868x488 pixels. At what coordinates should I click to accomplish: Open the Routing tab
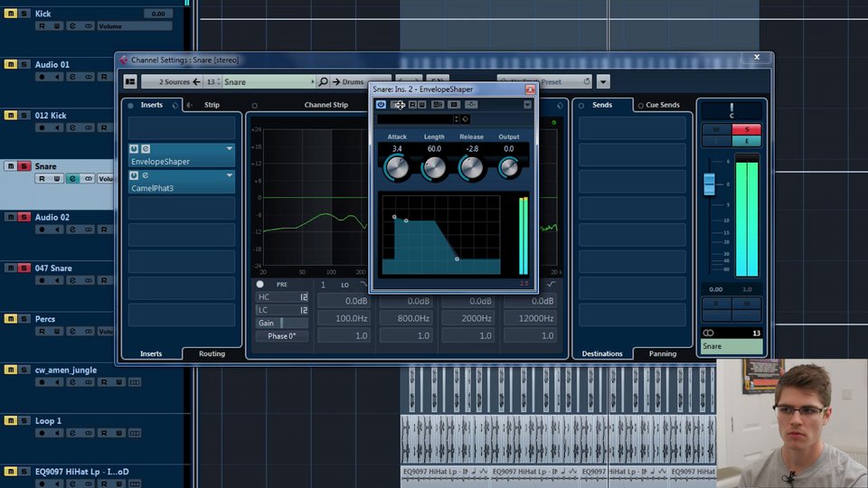(x=212, y=353)
